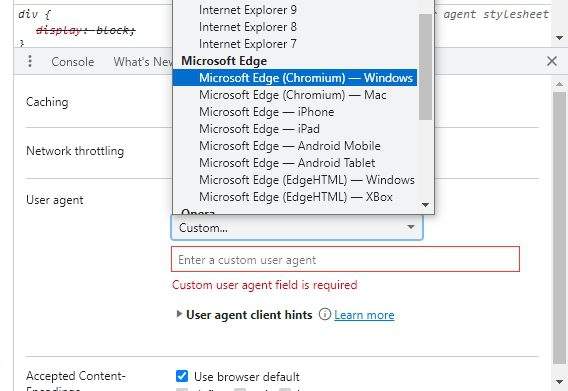Image resolution: width=568 pixels, height=391 pixels.
Task: Choose Microsoft Edge (EdgeHTML) — Windows
Action: click(x=295, y=180)
